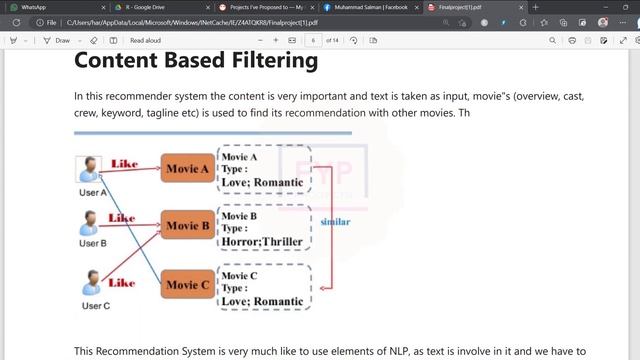Screen dimensions: 640x360
Task: Click the Save as icon
Action: tap(604, 40)
